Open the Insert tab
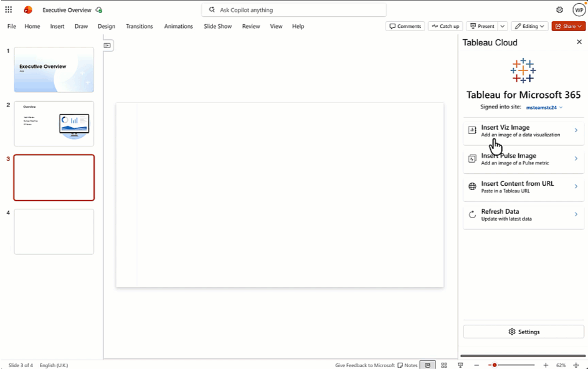Viewport: 588px width, 369px height. pyautogui.click(x=57, y=26)
